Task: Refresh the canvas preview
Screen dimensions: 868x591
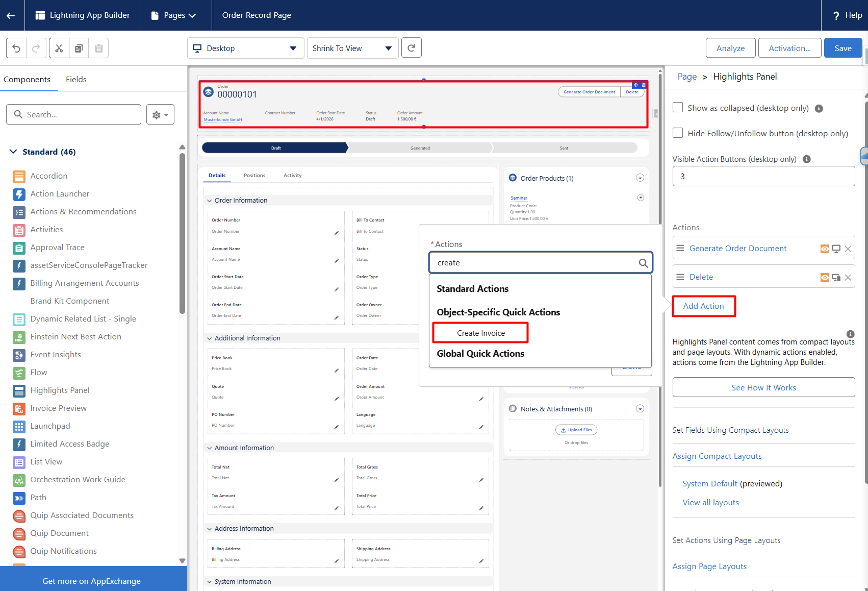Action: pyautogui.click(x=412, y=48)
